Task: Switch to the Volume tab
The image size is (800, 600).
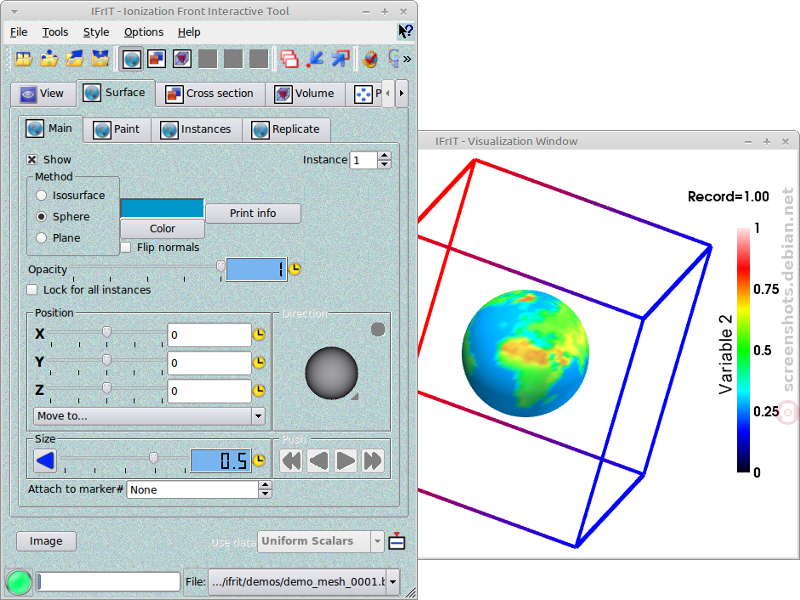Action: (x=305, y=94)
